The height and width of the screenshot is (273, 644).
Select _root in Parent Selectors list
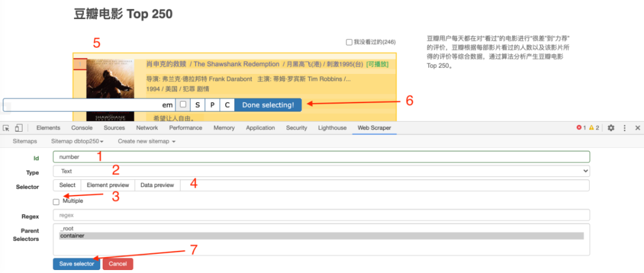pos(321,229)
